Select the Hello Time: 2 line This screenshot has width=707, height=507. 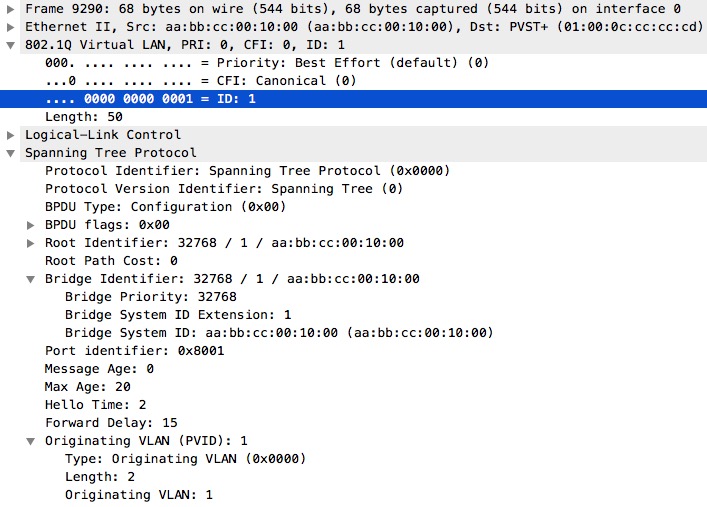96,405
